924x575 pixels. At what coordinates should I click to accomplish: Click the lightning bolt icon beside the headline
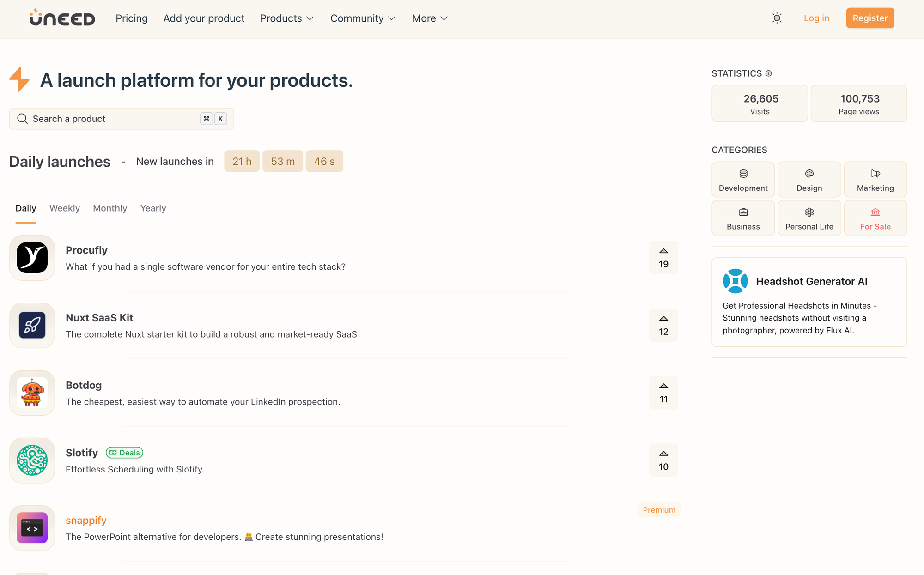click(x=19, y=79)
